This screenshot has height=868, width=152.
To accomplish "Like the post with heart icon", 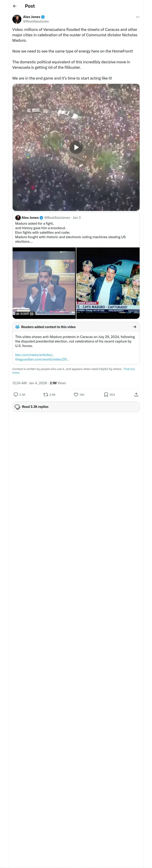I will (76, 395).
